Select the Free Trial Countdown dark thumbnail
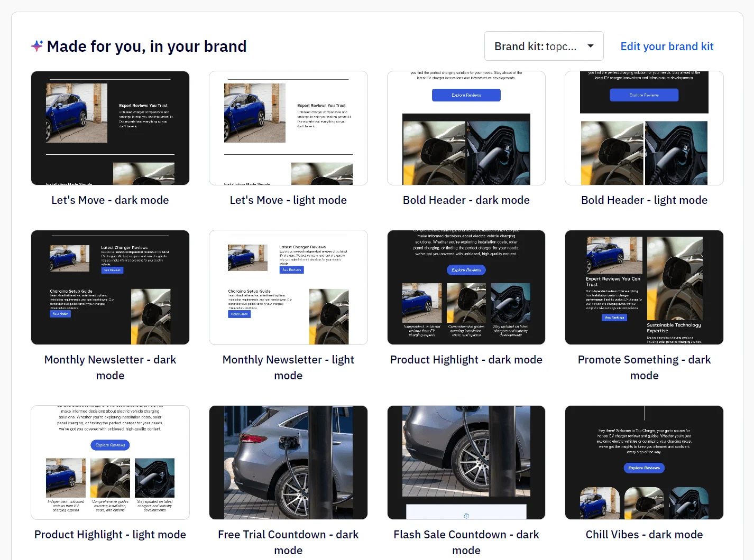Screen dimensions: 754x560 click(288, 462)
